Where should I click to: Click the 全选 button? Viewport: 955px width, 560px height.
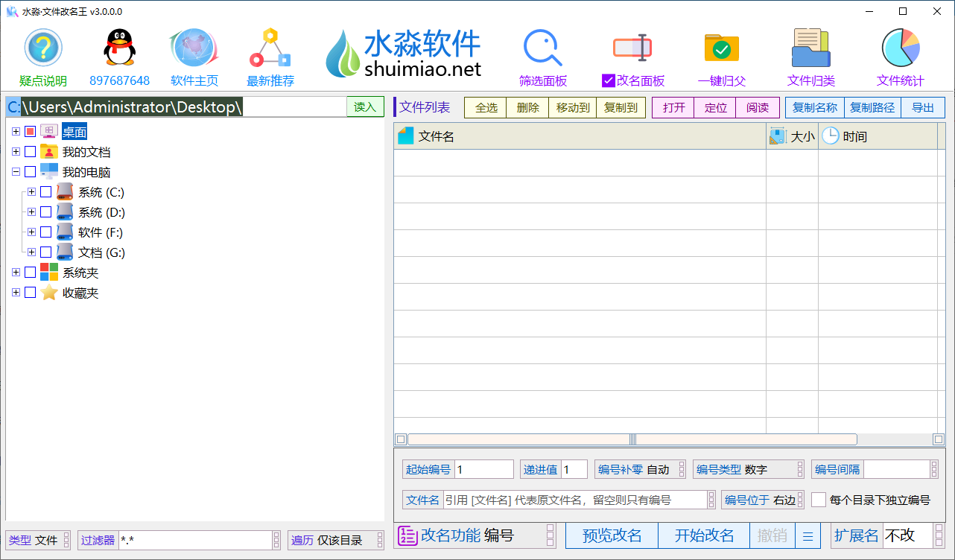(486, 107)
